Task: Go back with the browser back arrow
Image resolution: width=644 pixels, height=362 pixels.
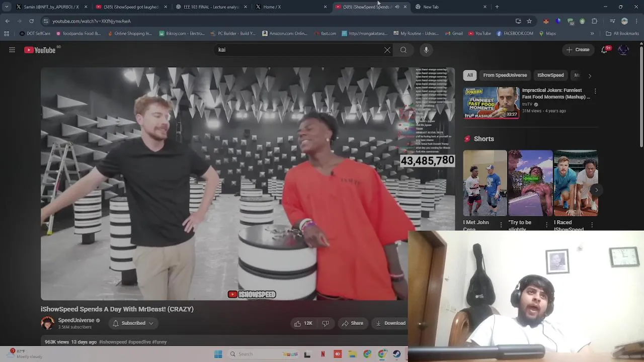Action: pyautogui.click(x=7, y=21)
